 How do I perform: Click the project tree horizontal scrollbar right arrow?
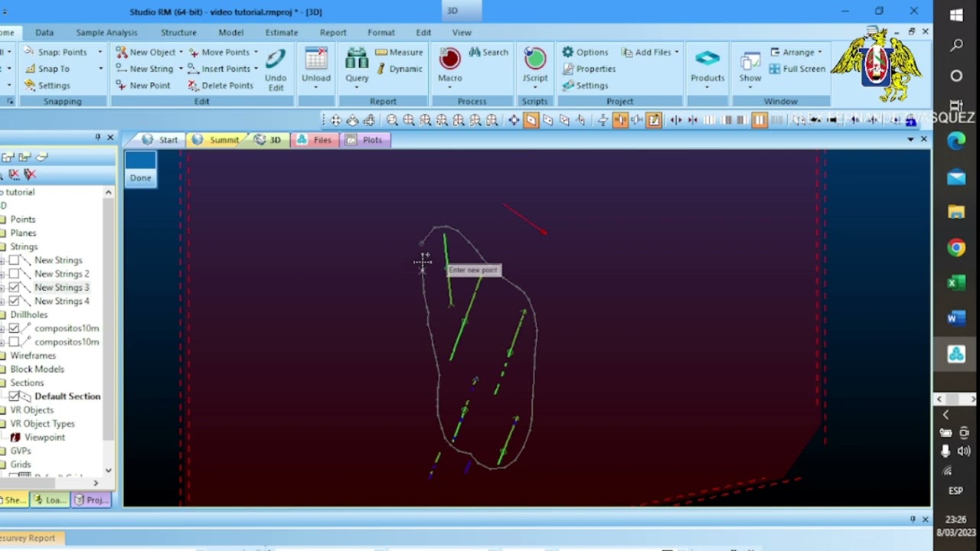96,483
